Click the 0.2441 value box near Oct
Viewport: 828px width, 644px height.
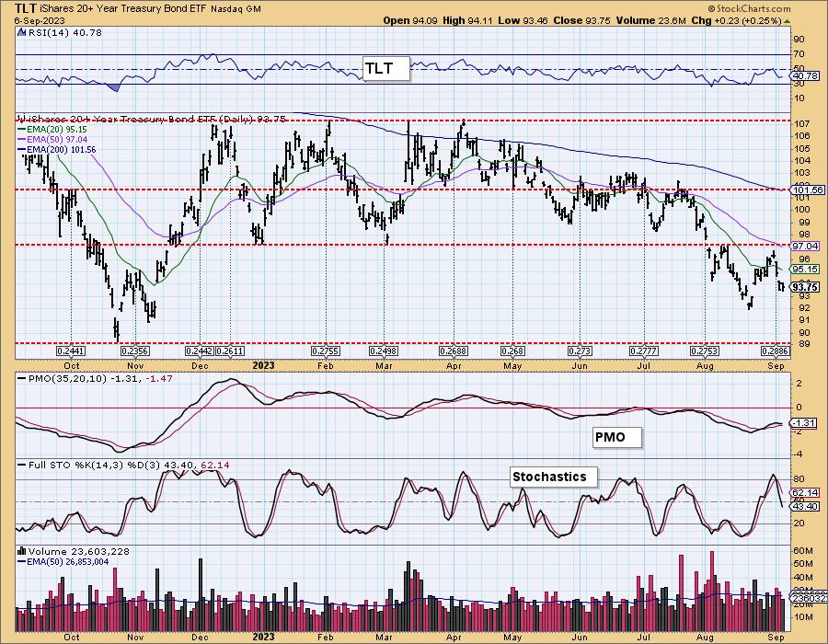pos(71,351)
